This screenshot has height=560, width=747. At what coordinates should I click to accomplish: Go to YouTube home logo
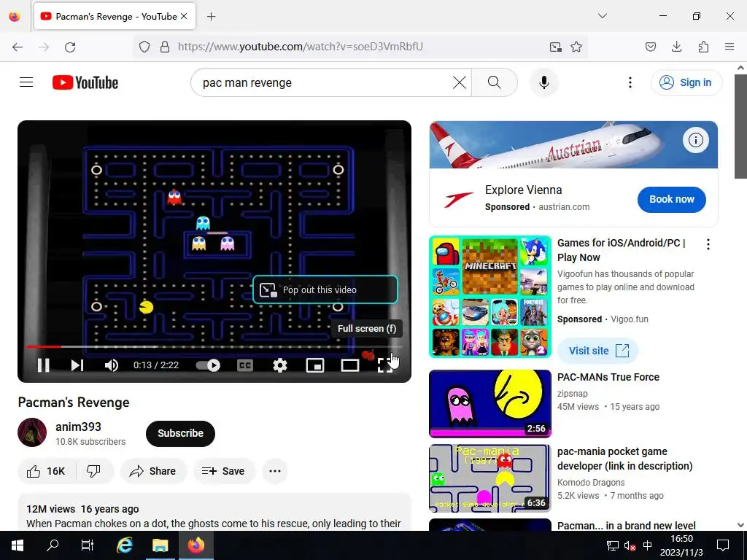tap(85, 82)
